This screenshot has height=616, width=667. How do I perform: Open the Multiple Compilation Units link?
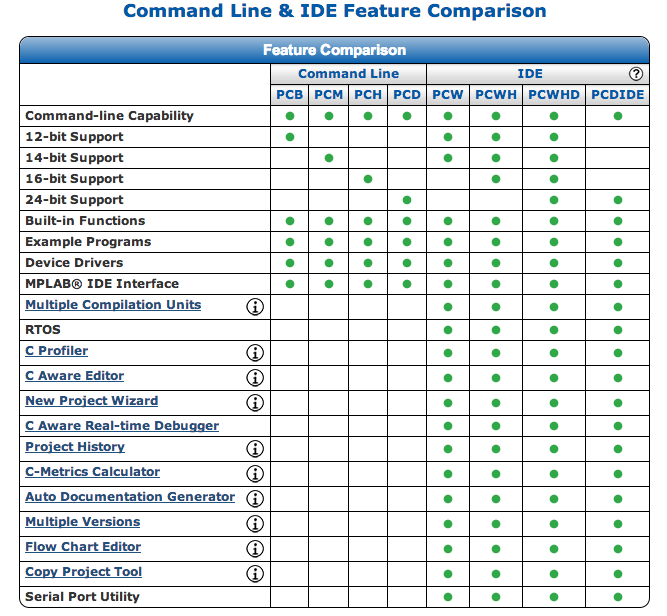point(113,305)
